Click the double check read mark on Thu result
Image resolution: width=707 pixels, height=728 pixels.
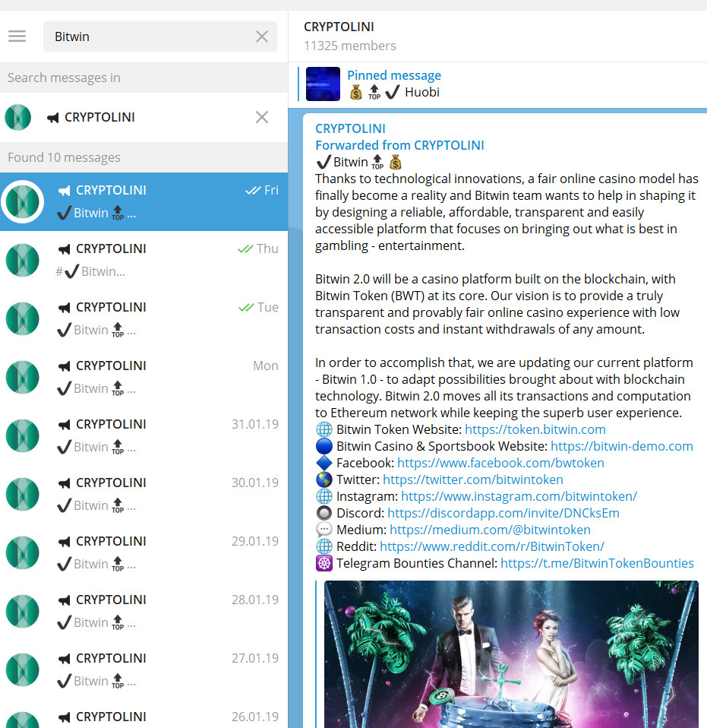(245, 248)
